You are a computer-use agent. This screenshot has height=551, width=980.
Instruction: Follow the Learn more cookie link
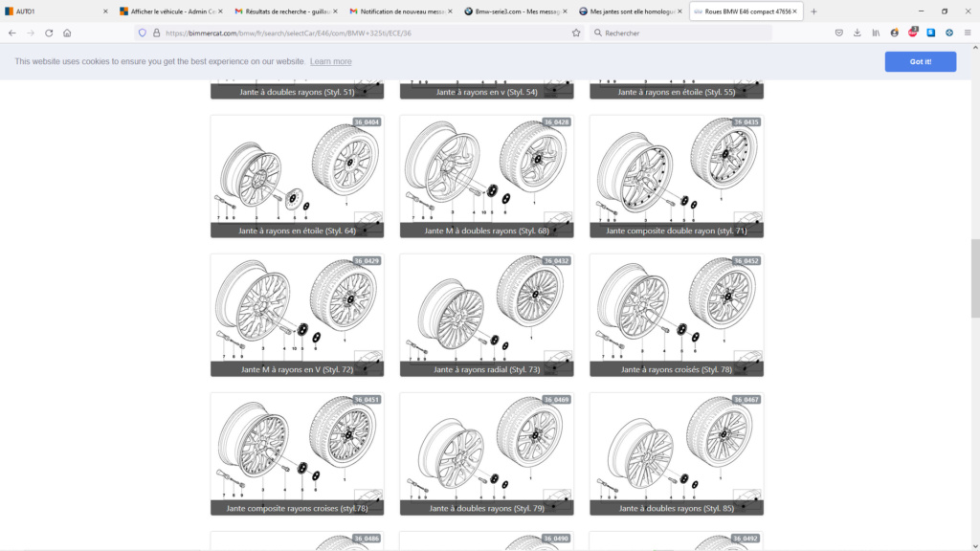(330, 61)
